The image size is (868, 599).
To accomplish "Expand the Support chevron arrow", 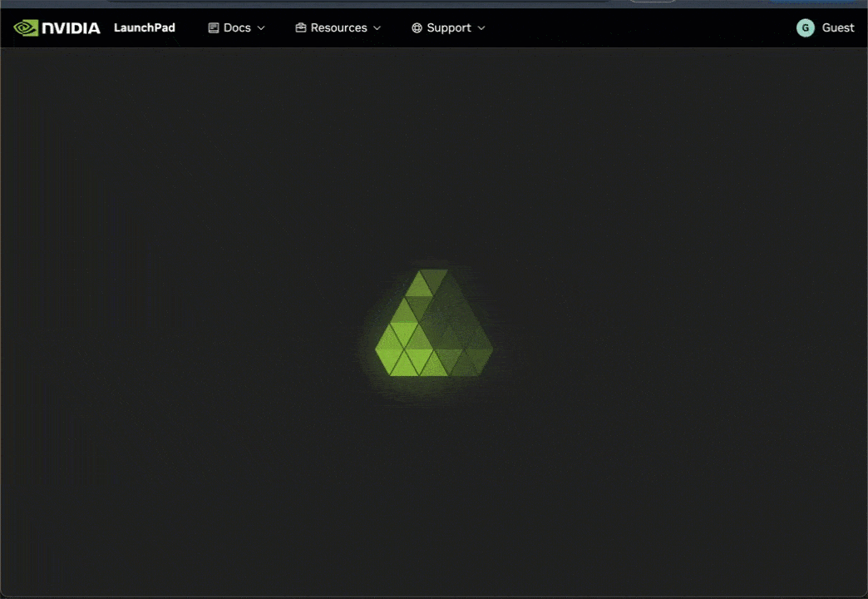I will (481, 28).
